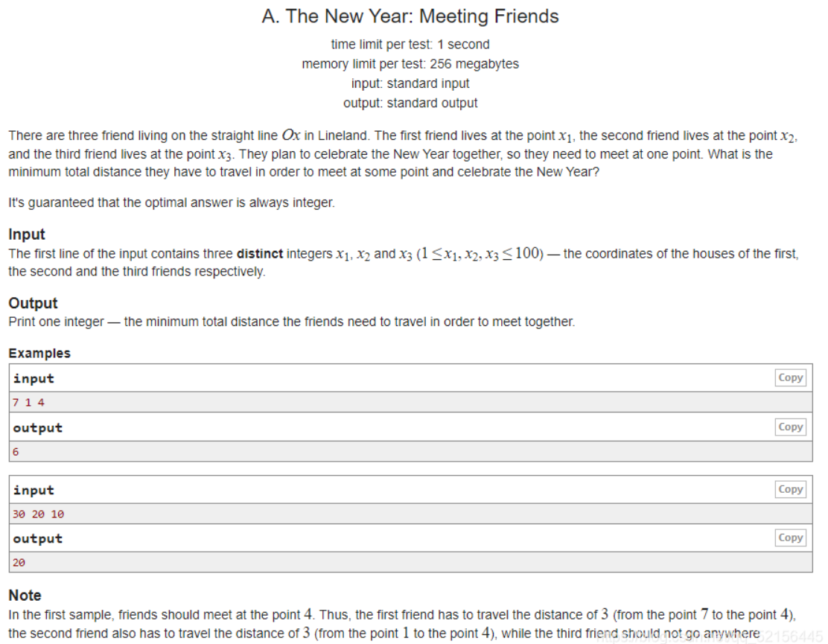This screenshot has height=644, width=828.
Task: Copy the first example input
Action: (x=790, y=377)
